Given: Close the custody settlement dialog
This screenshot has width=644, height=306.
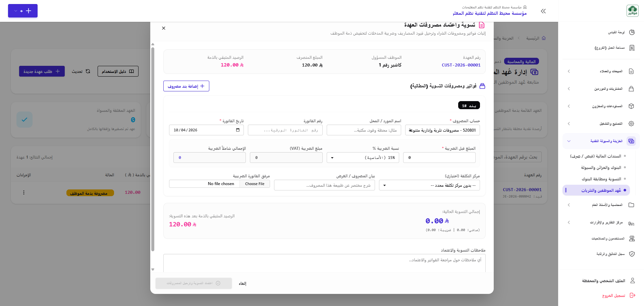Looking at the screenshot, I should (x=164, y=28).
